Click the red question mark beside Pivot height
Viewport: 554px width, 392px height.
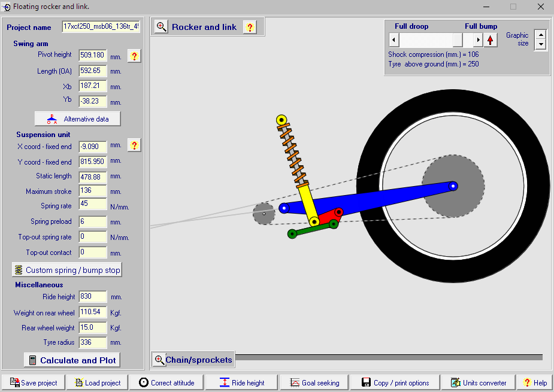pyautogui.click(x=134, y=56)
